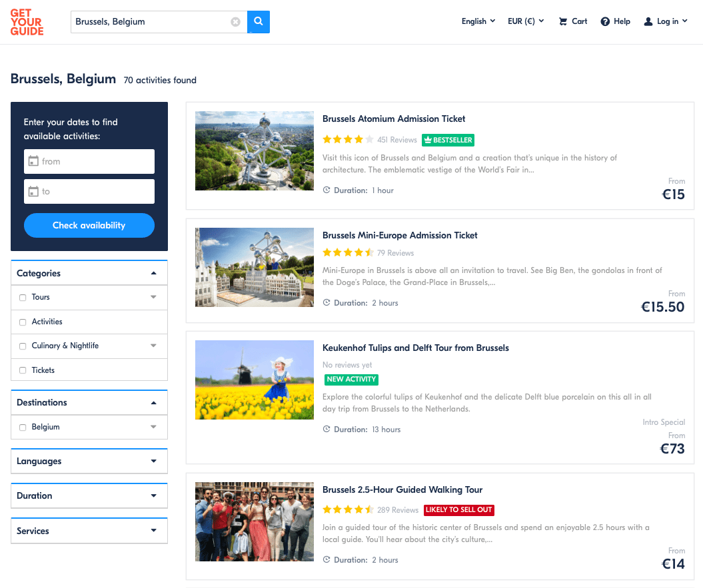Tick the Culinary & Nightlife checkbox

[x=23, y=346]
